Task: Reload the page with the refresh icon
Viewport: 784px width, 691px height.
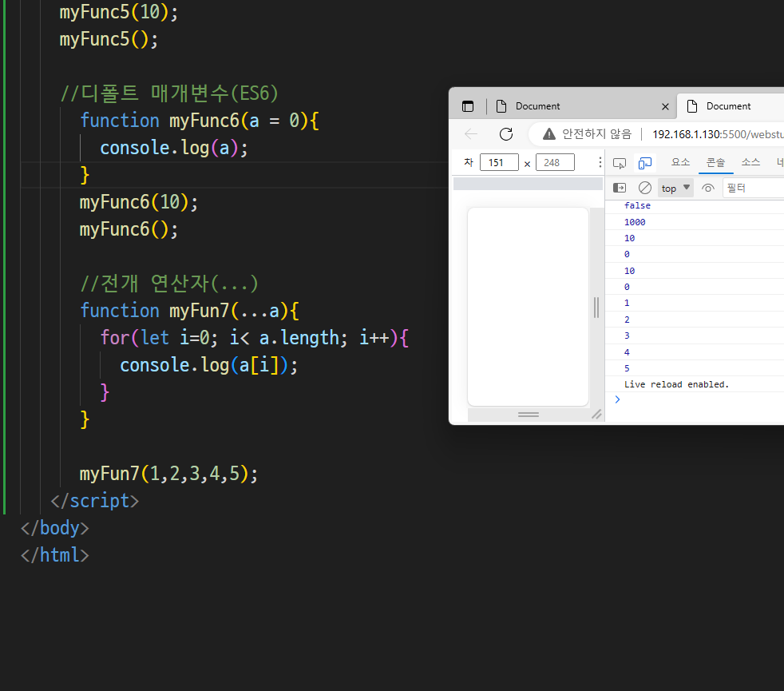Action: [506, 134]
